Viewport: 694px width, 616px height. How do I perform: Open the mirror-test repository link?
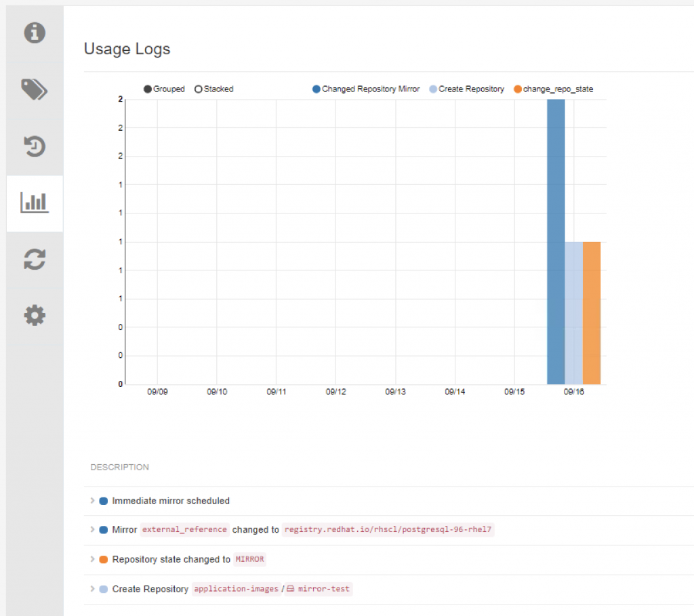coord(323,589)
